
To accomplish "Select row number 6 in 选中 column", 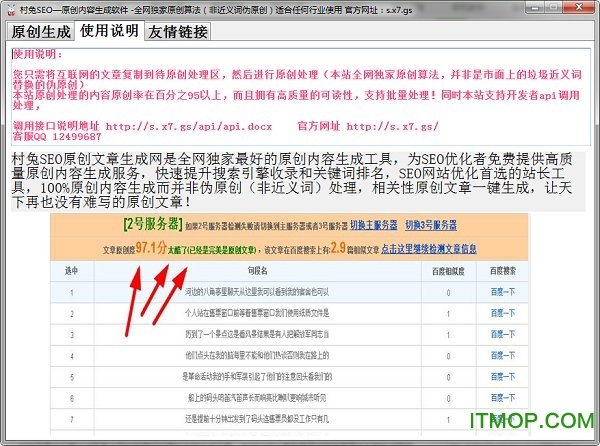I will [72, 399].
